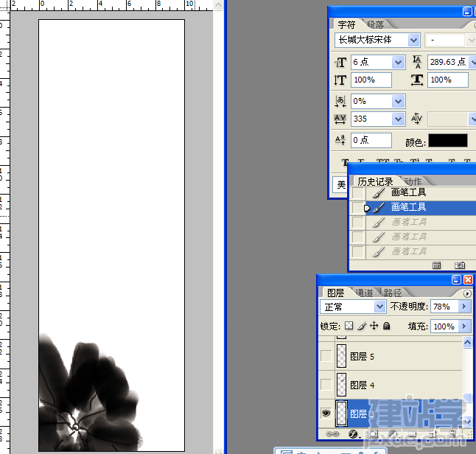Toggle lock image pixels brush icon
This screenshot has width=476, height=454.
tap(362, 326)
